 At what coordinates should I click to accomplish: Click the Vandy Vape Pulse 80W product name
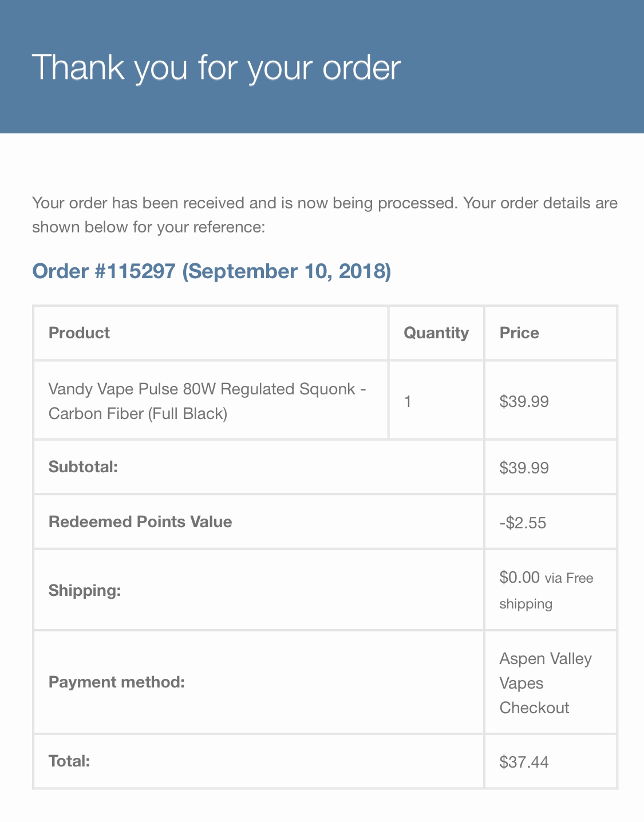[x=207, y=401]
